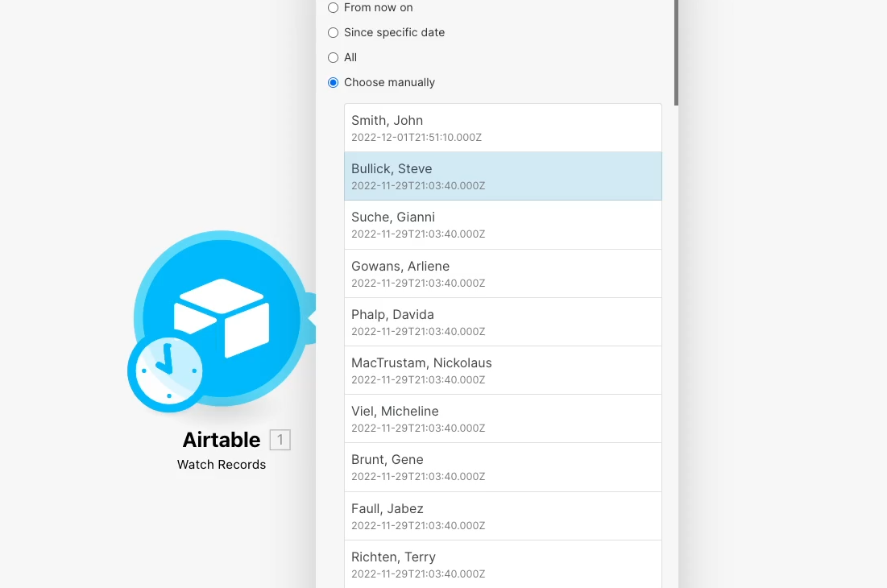Image resolution: width=887 pixels, height=588 pixels.
Task: Choose the 'Smith, John' record
Action: [503, 128]
